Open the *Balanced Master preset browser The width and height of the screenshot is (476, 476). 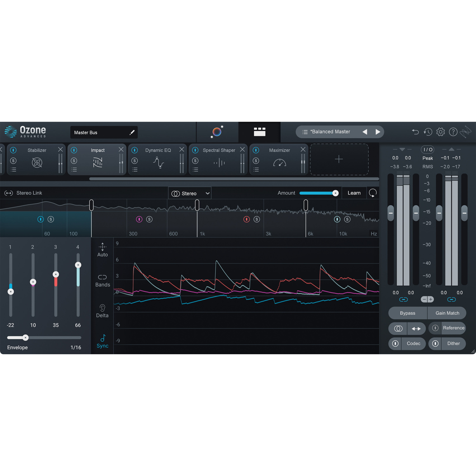330,132
